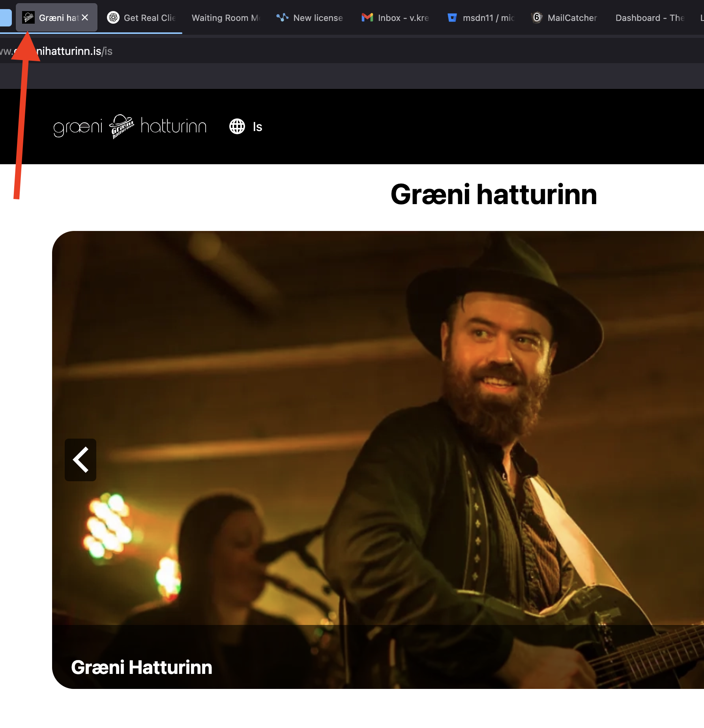Click the New license tab icon
The image size is (704, 728).
tap(282, 18)
